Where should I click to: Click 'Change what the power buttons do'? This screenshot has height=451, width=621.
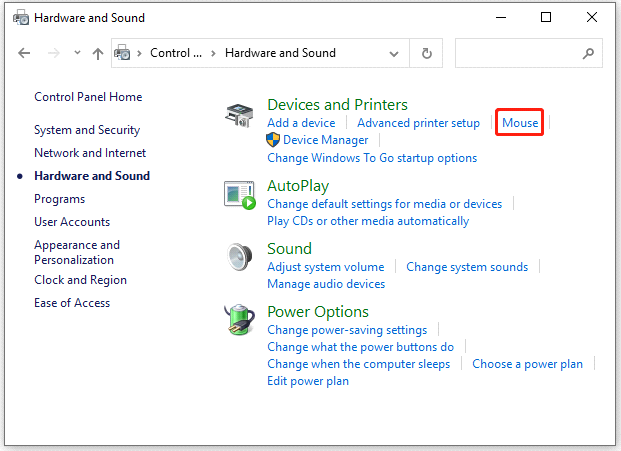click(360, 347)
